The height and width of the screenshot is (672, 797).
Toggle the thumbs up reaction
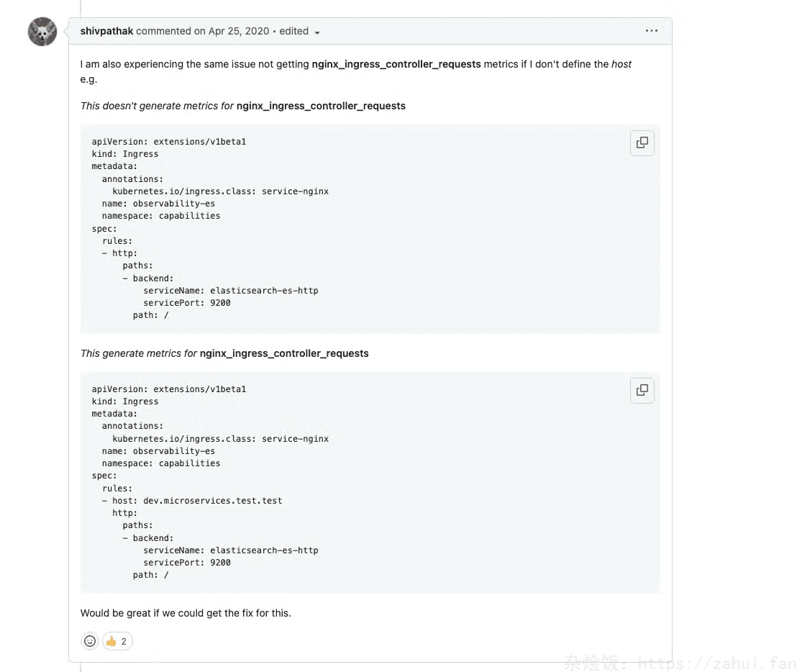[117, 641]
